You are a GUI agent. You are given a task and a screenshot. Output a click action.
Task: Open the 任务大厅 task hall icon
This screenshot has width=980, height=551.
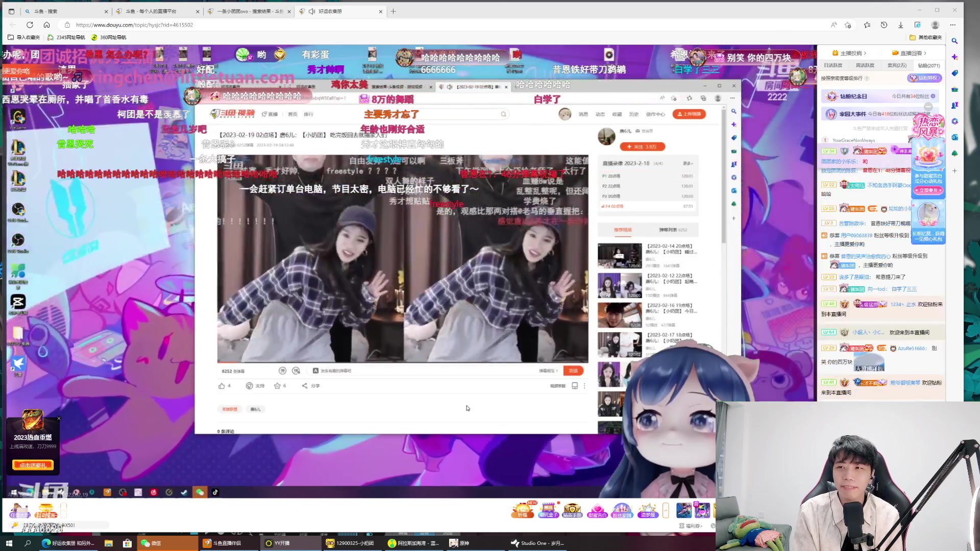point(19,510)
